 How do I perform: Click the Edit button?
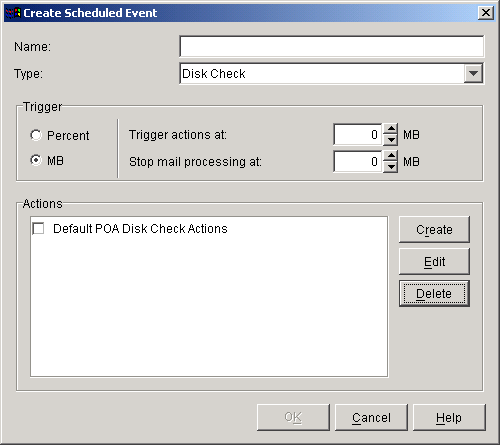tap(434, 261)
